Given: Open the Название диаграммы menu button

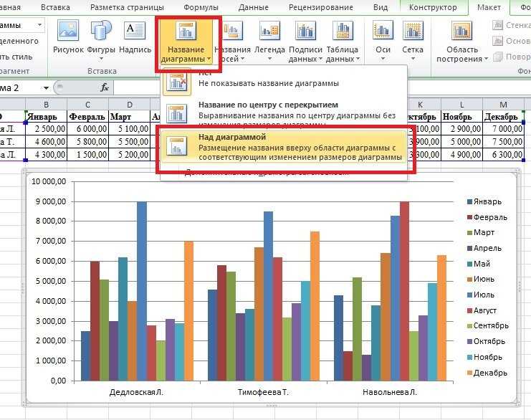Looking at the screenshot, I should (186, 42).
